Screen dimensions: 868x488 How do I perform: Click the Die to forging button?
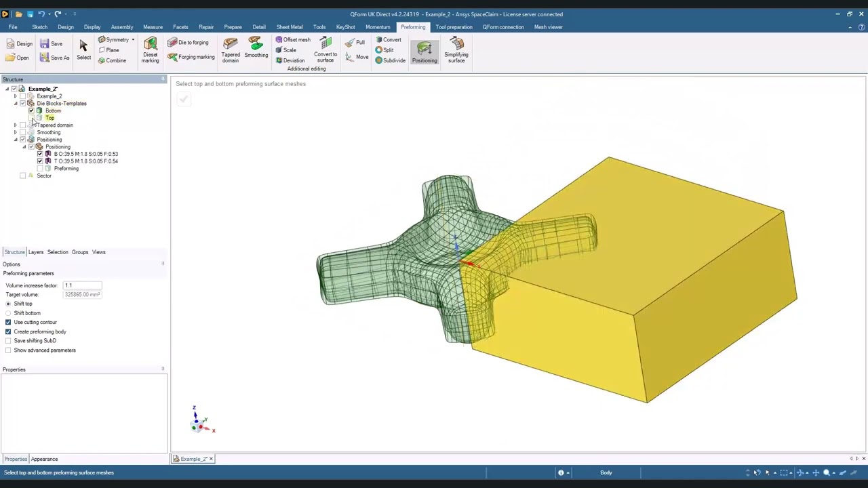(188, 43)
